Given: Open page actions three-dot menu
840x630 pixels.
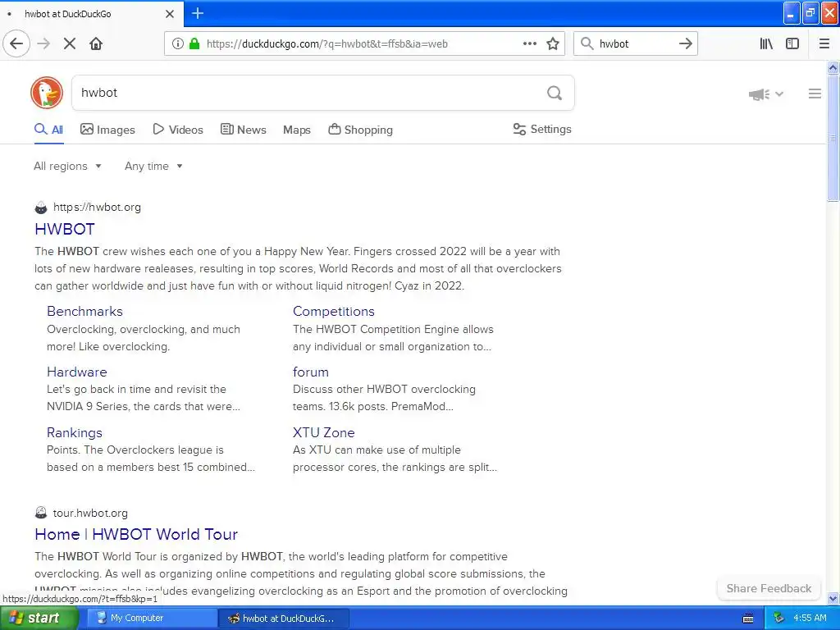Looking at the screenshot, I should (x=529, y=43).
